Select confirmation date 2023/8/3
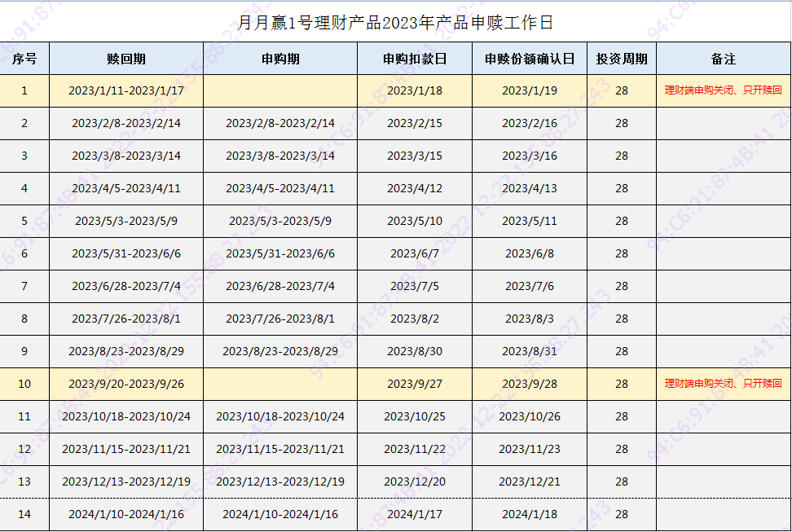The image size is (792, 532). 530,319
